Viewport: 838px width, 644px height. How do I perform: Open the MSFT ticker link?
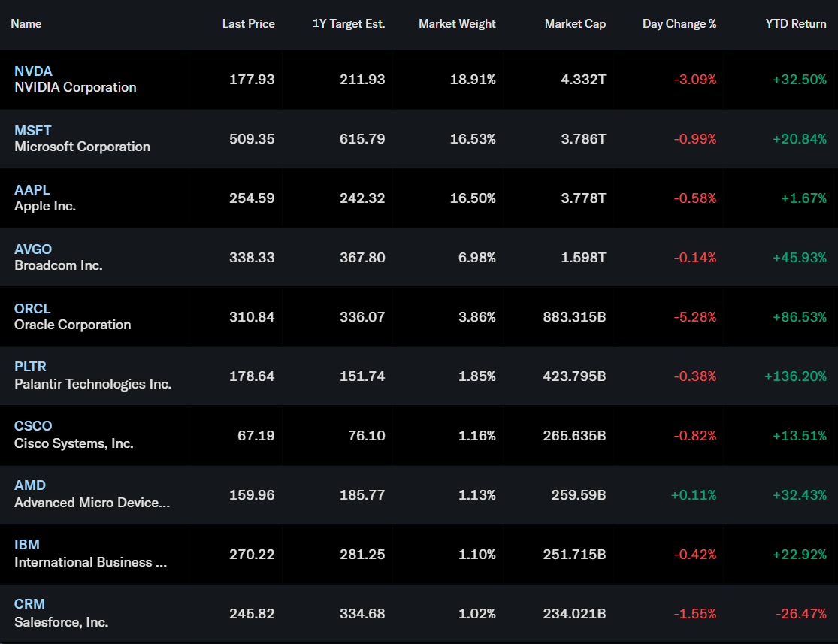(32, 131)
